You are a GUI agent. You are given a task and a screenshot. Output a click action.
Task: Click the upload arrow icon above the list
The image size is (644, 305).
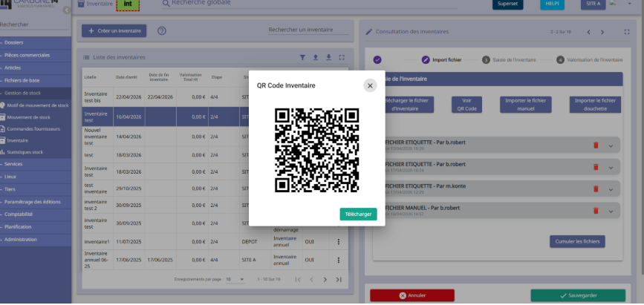(x=316, y=57)
